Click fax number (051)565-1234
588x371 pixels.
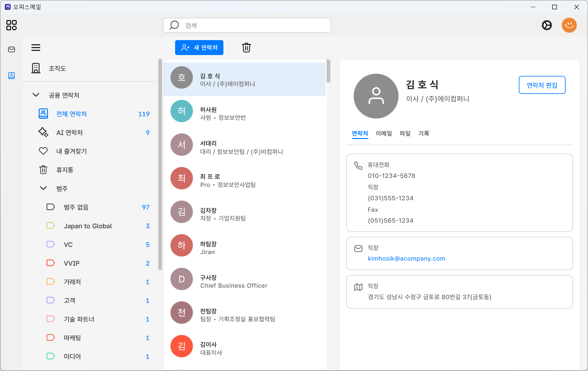click(390, 220)
